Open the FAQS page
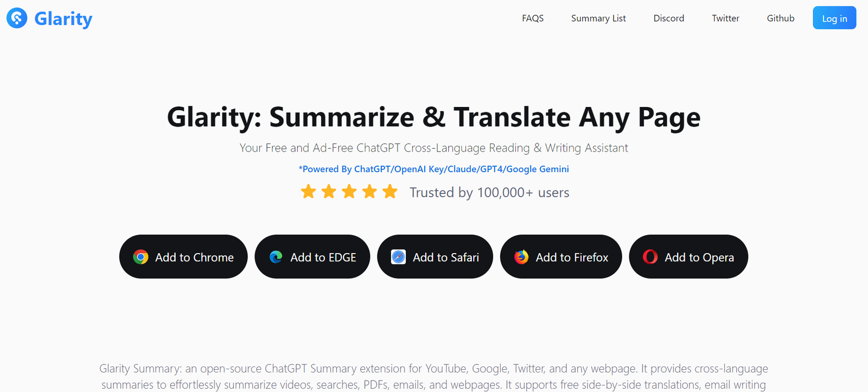 (533, 18)
